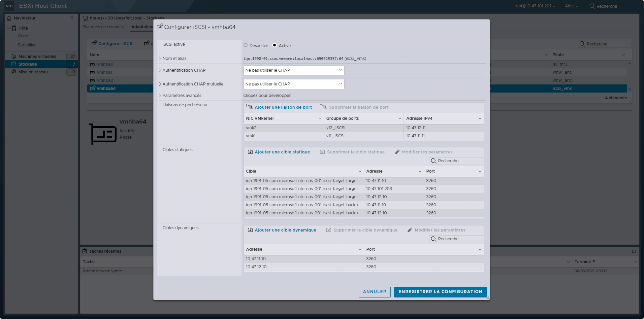Select adapter vmhba0 in the list
Viewport: 644px width, 319px height.
105,64
